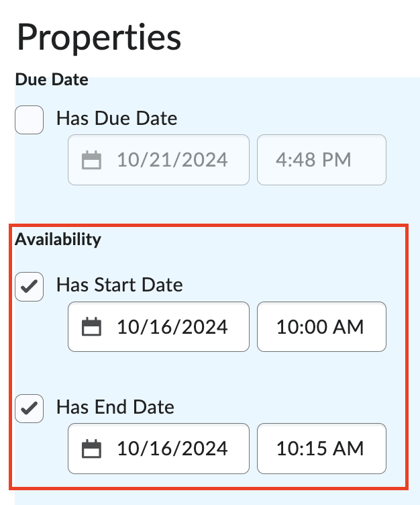
Task: Click empty blue area below End Date
Action: click(209, 498)
